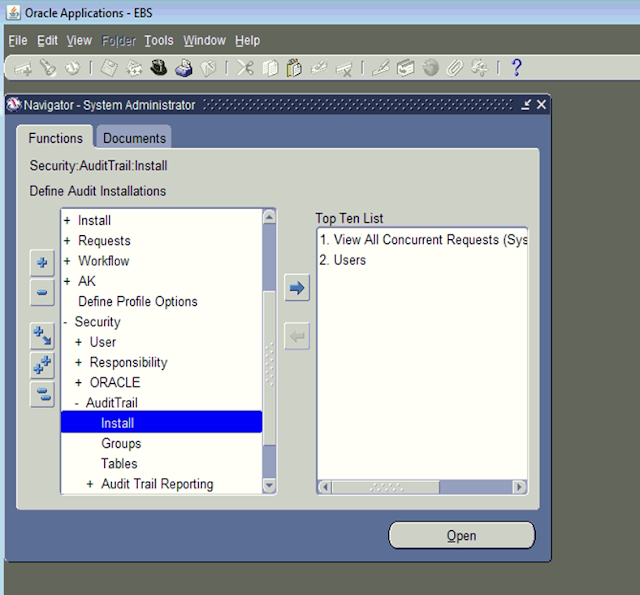The height and width of the screenshot is (595, 640).
Task: Switch to the Documents tab
Action: coord(134,138)
